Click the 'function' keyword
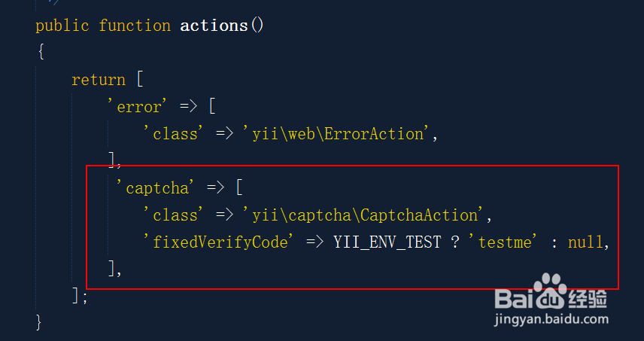The width and height of the screenshot is (644, 341). pos(135,26)
